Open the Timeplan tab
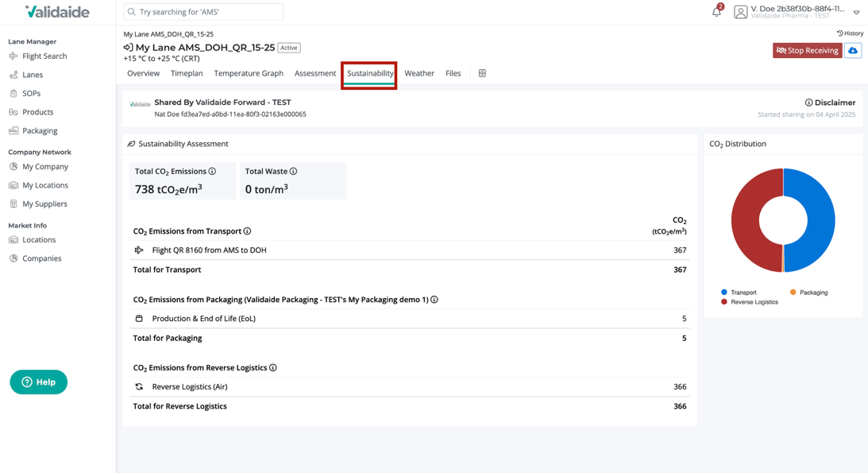The image size is (868, 473). [x=187, y=73]
